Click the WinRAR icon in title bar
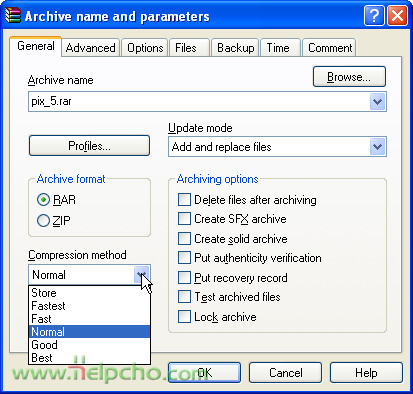The image size is (413, 394). [x=13, y=15]
